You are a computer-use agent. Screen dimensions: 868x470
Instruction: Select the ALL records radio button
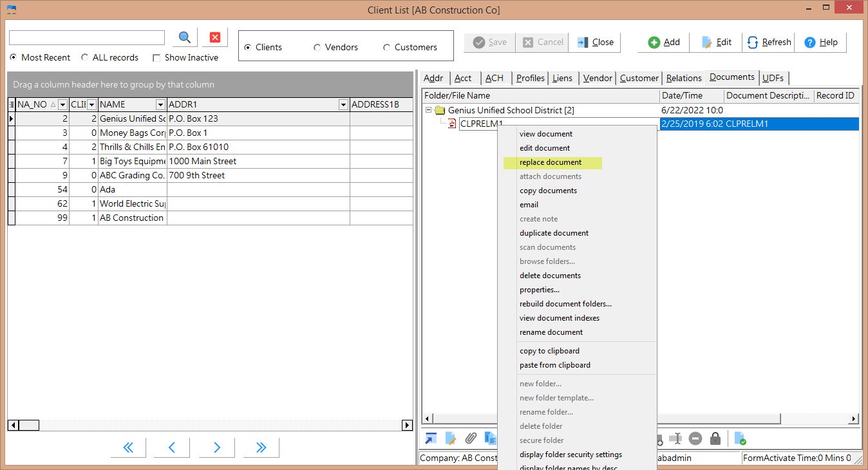[85, 57]
